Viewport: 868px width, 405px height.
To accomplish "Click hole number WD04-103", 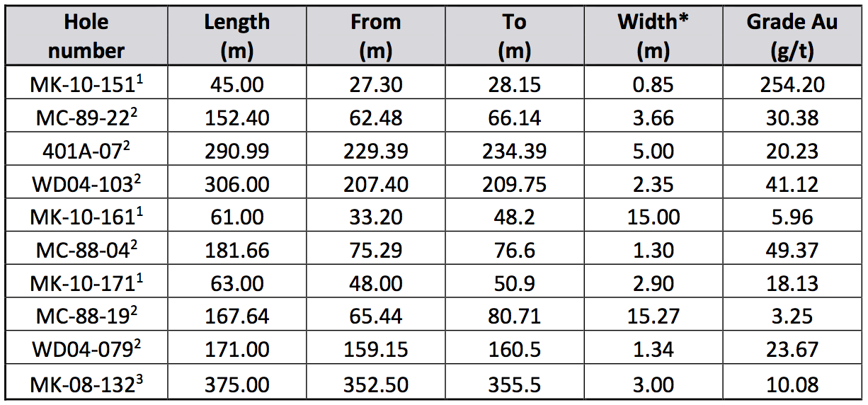I will 88,185.
